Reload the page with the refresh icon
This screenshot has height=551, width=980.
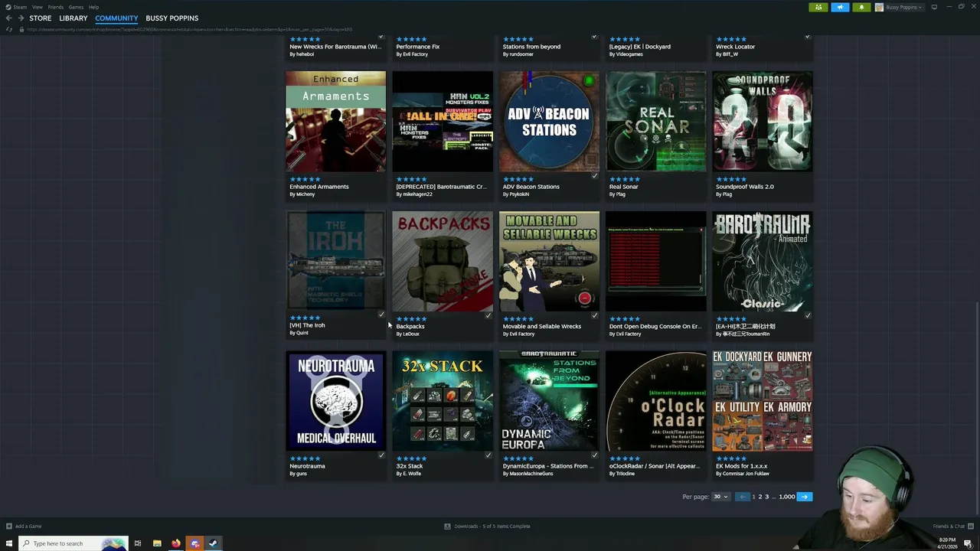[x=8, y=29]
